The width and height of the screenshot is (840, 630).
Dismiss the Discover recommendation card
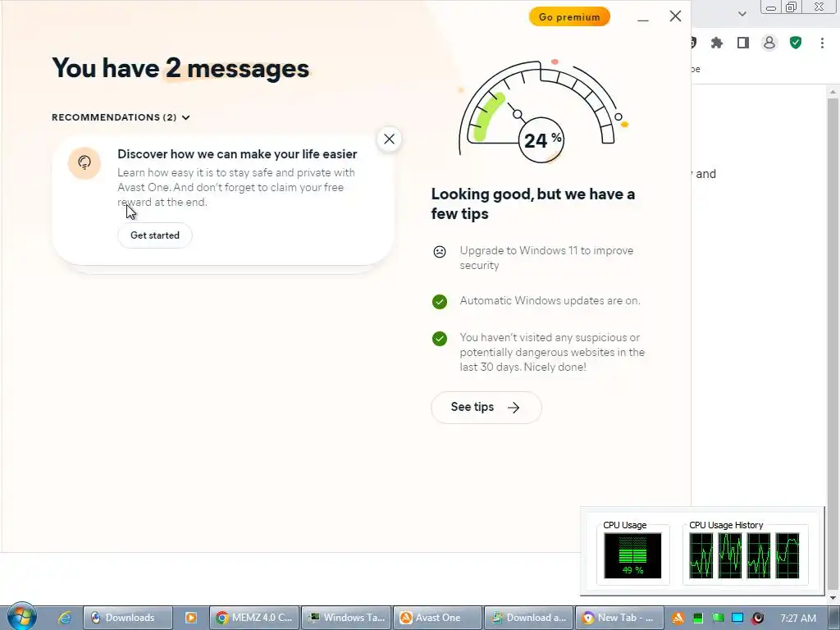tap(389, 139)
